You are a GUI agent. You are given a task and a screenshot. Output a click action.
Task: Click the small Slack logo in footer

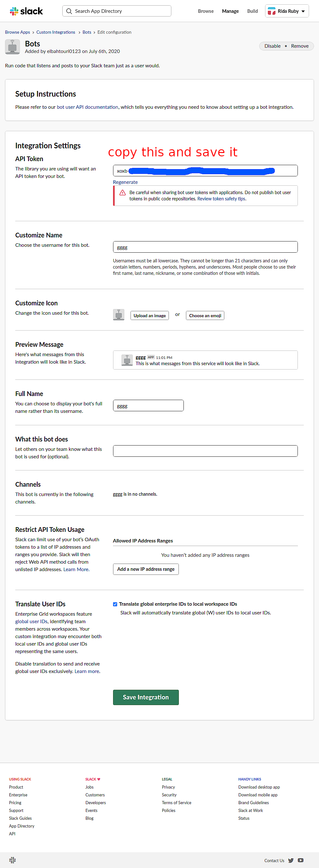(12, 860)
